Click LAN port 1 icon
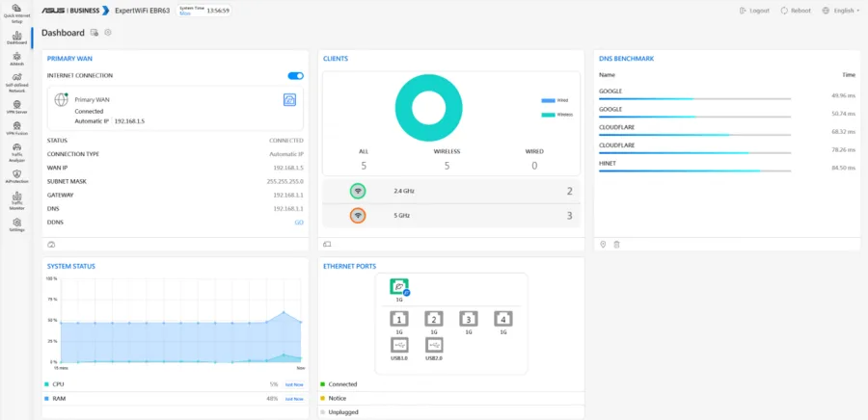This screenshot has height=420, width=868. 399,319
